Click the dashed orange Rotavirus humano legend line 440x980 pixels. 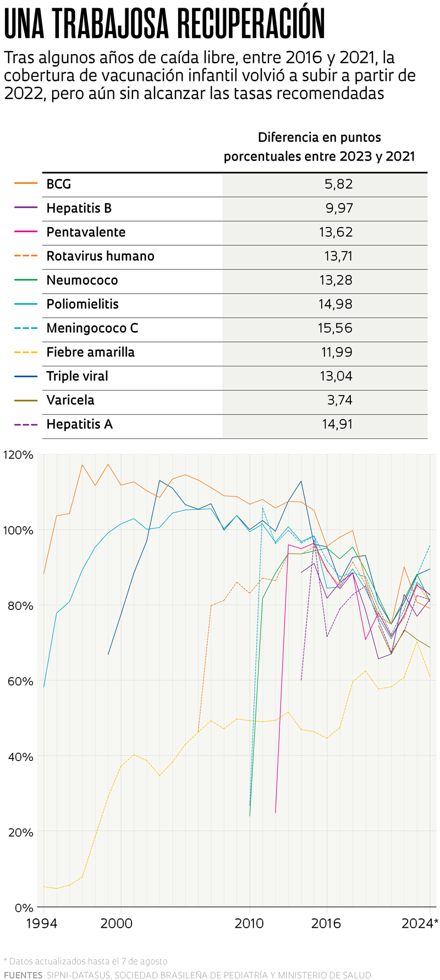click(26, 256)
